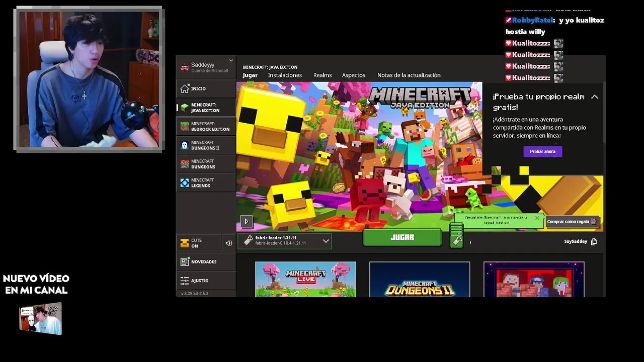Mute the launcher sound speaker icon
The image size is (644, 362).
click(x=229, y=243)
